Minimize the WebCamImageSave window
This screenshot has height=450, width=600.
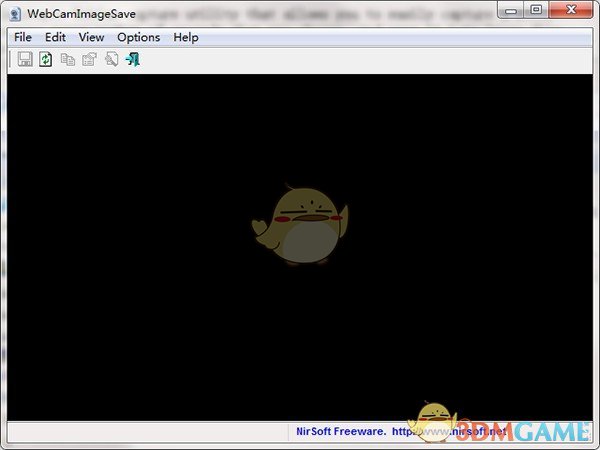tap(510, 10)
